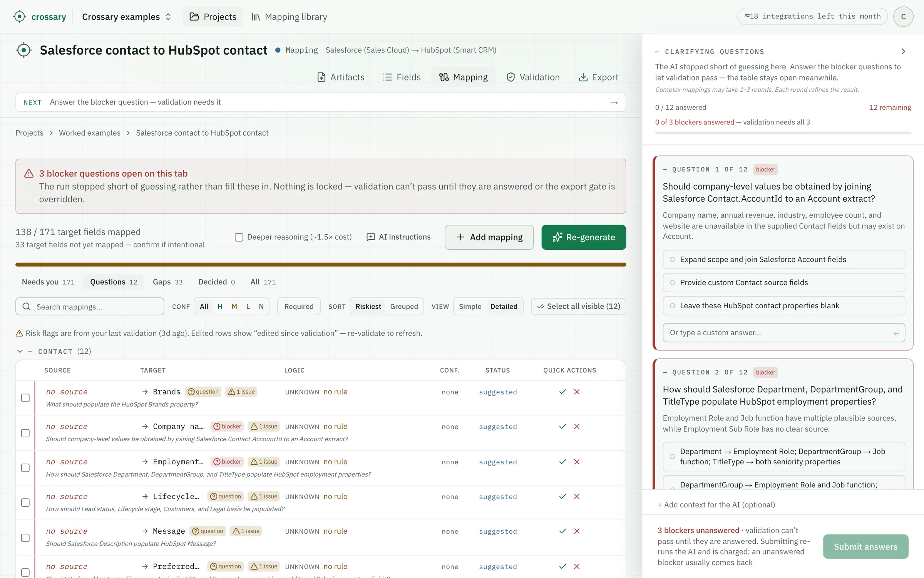Open the Mapping library nav item

[x=289, y=17]
